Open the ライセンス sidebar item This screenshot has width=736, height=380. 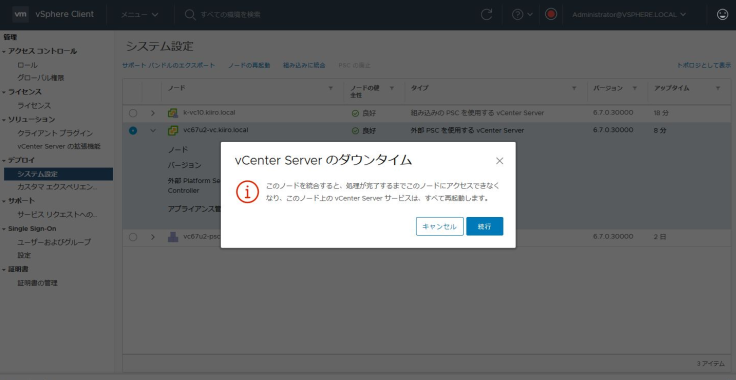[x=34, y=106]
